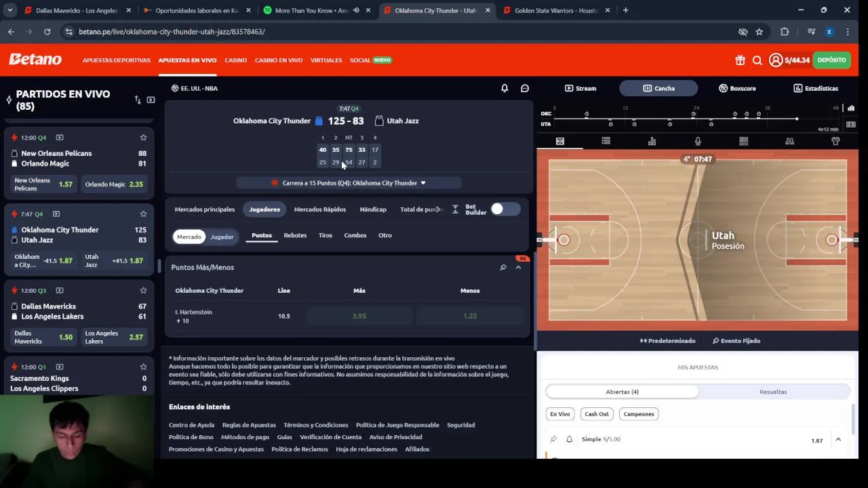
Task: Click the notification bell for this match
Action: point(505,88)
